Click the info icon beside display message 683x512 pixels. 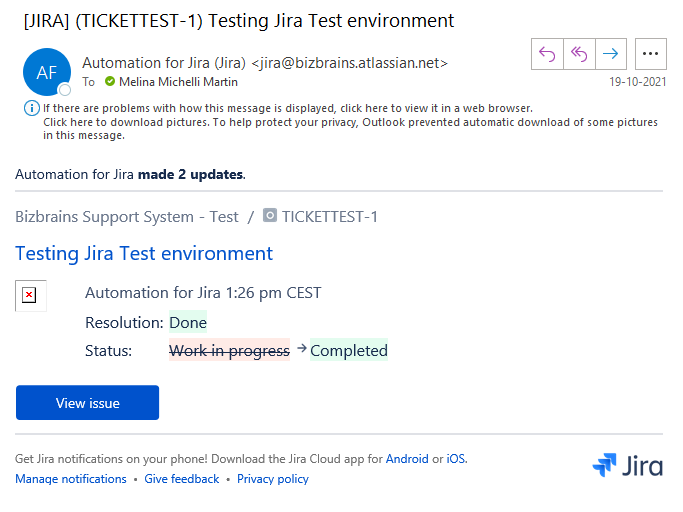point(31,108)
